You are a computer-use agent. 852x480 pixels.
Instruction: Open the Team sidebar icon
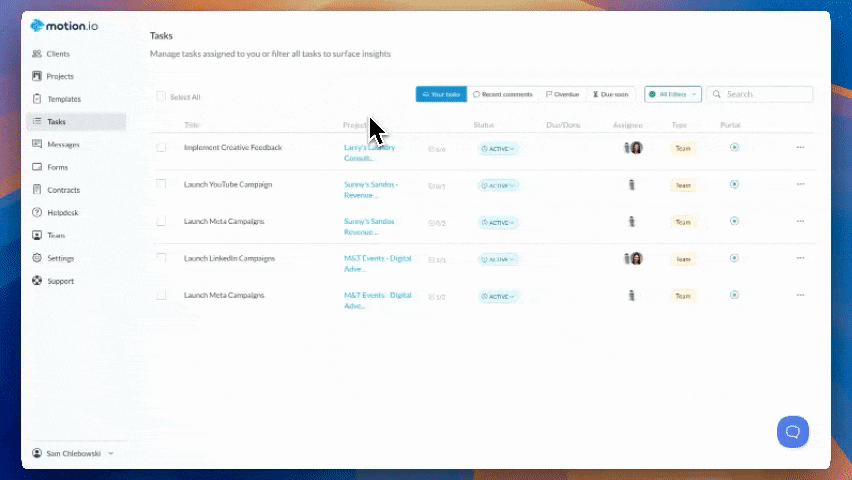pos(37,235)
